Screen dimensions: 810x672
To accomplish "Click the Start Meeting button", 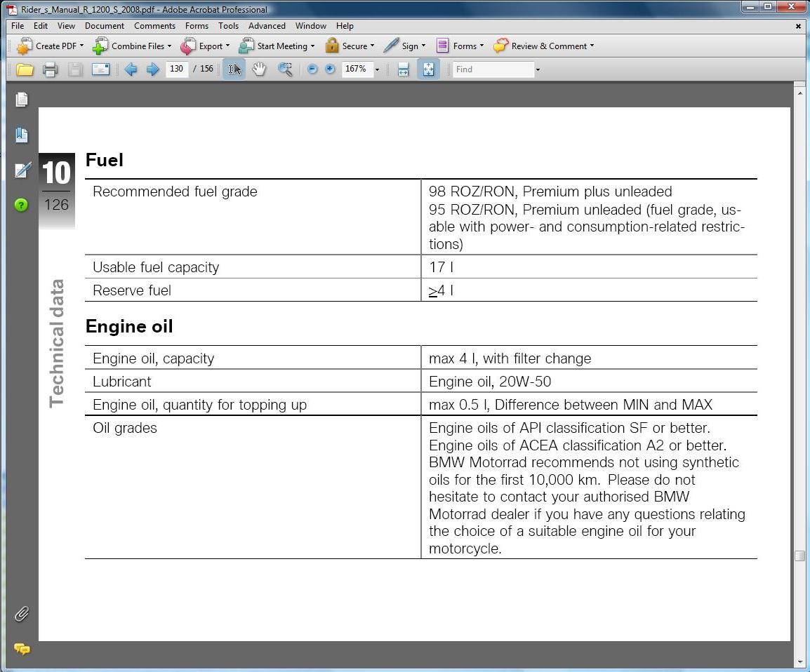I will 274,46.
